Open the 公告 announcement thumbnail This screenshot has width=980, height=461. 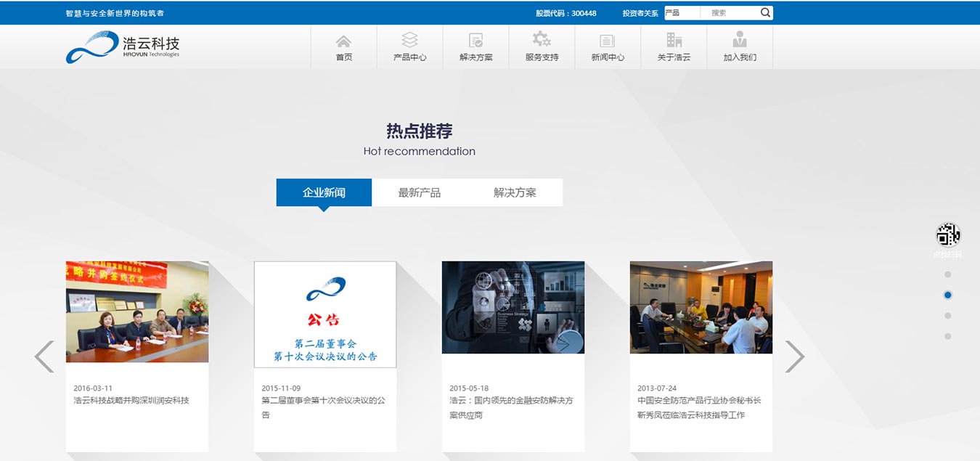[325, 314]
